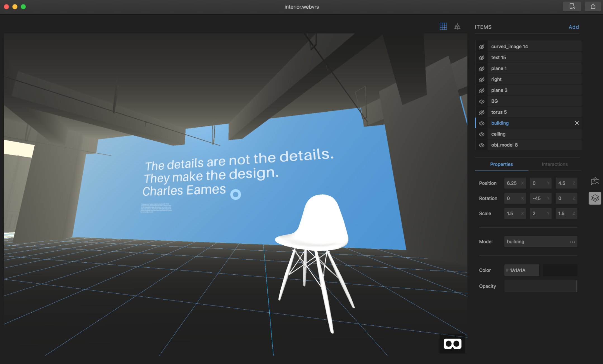Image resolution: width=603 pixels, height=364 pixels.
Task: Switch to the Interactions tab
Action: (554, 164)
